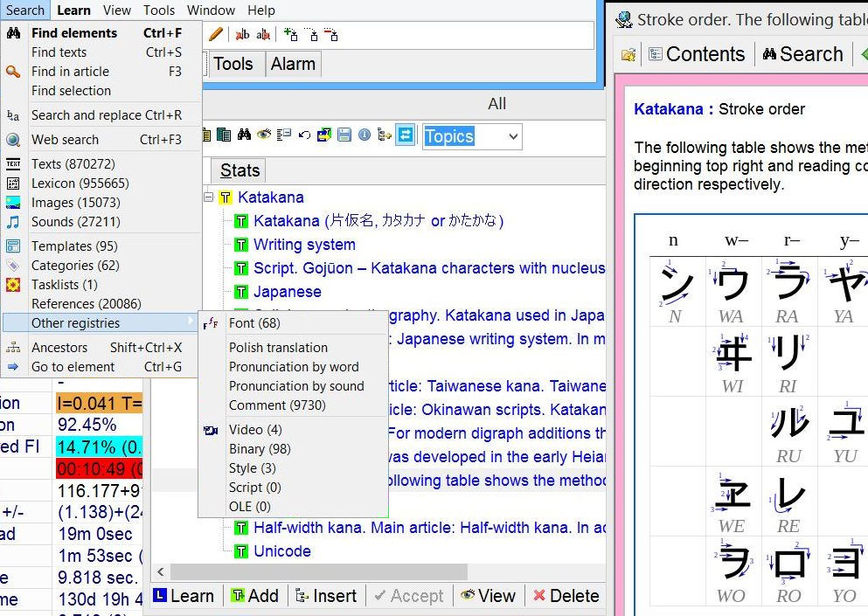The width and height of the screenshot is (868, 616).
Task: Collapse the Katakana root tree node
Action: [209, 197]
